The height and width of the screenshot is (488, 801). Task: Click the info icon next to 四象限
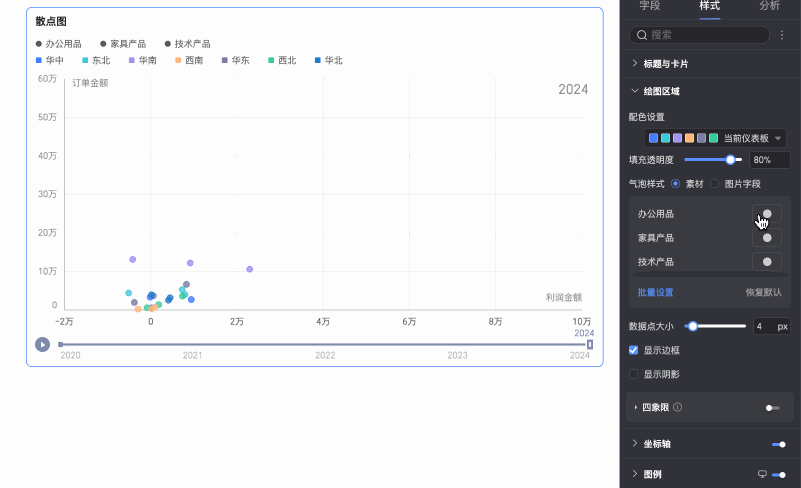[x=677, y=407]
